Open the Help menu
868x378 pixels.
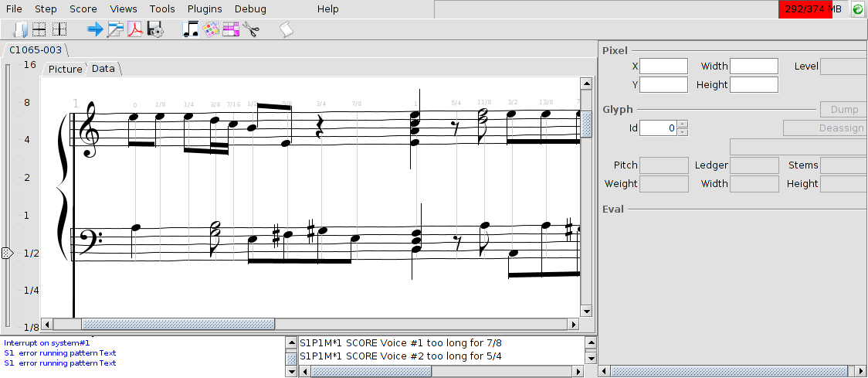tap(327, 9)
